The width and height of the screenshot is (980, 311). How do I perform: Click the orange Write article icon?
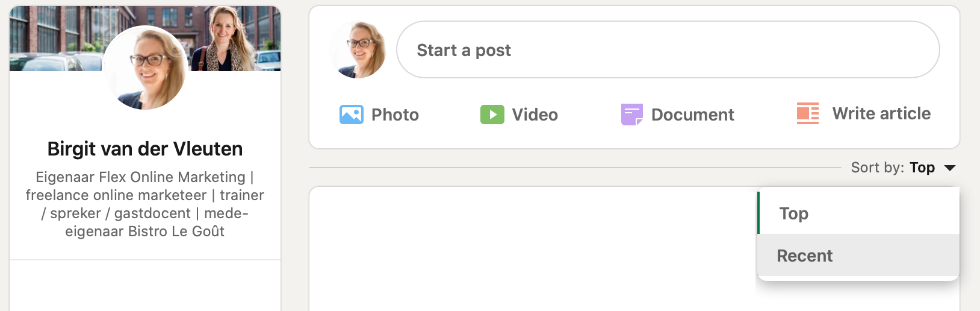pyautogui.click(x=808, y=113)
